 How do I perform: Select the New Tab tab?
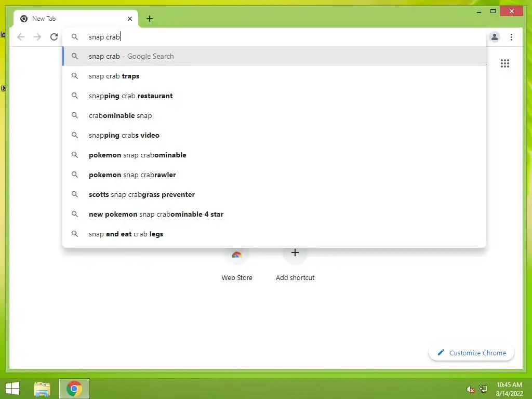coord(76,19)
